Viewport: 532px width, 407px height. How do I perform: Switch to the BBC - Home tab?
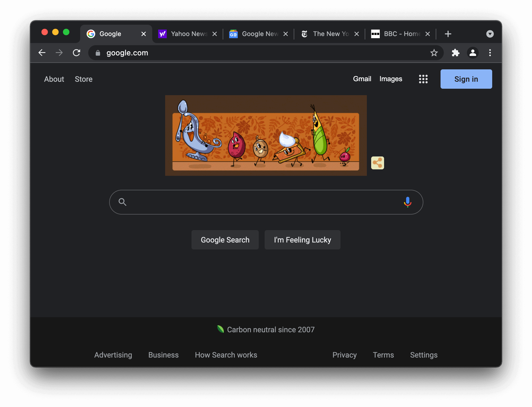[398, 34]
